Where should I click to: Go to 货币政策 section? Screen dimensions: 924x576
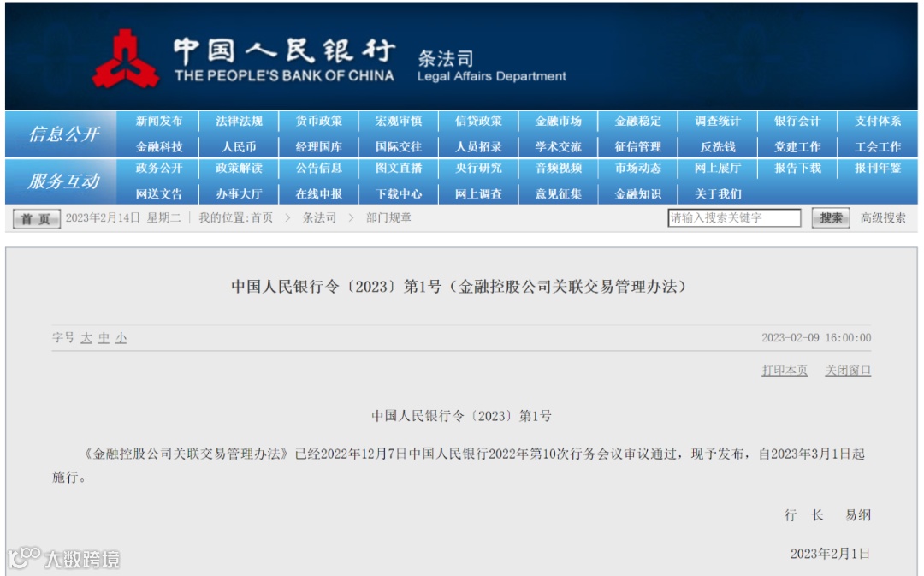tap(319, 121)
